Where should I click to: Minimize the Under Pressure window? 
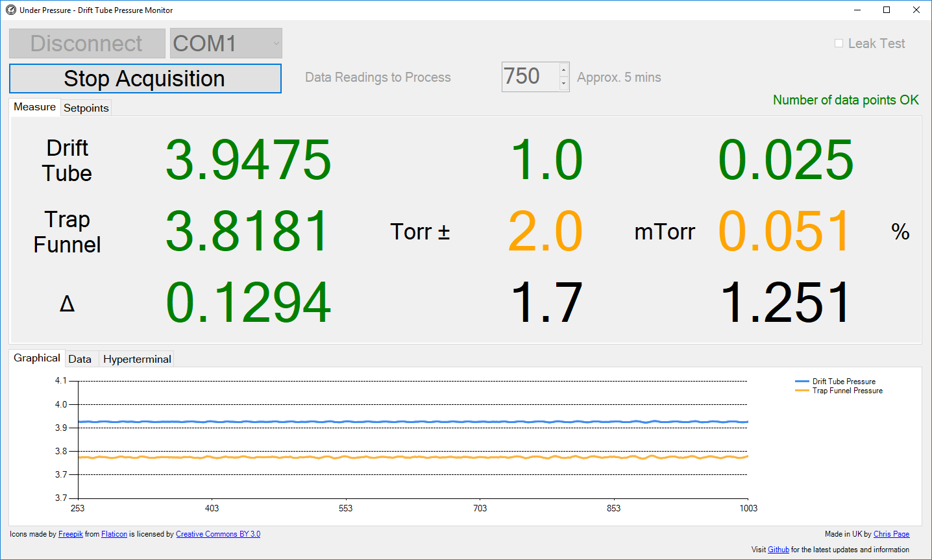pyautogui.click(x=857, y=10)
